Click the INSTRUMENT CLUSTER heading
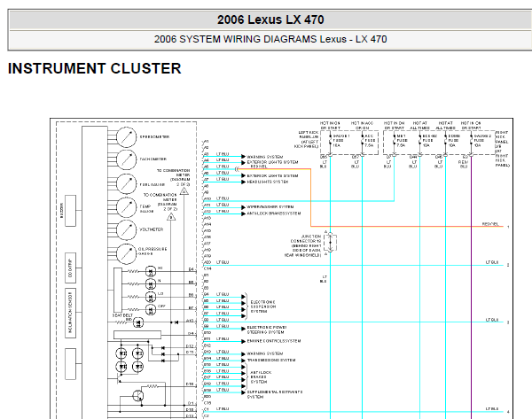 (95, 68)
